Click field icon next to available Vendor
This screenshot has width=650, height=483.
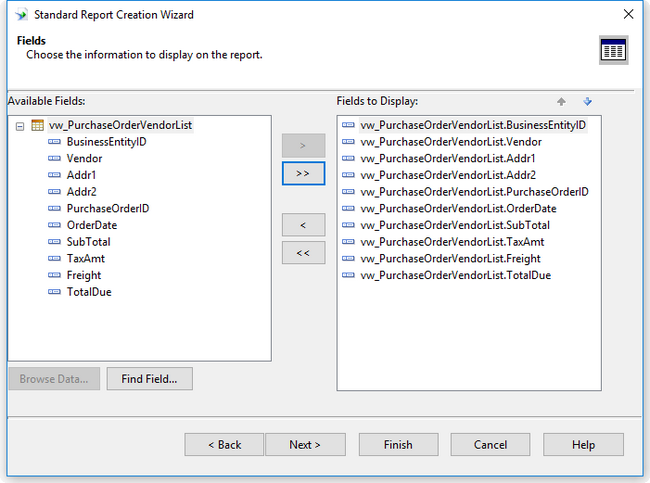54,158
